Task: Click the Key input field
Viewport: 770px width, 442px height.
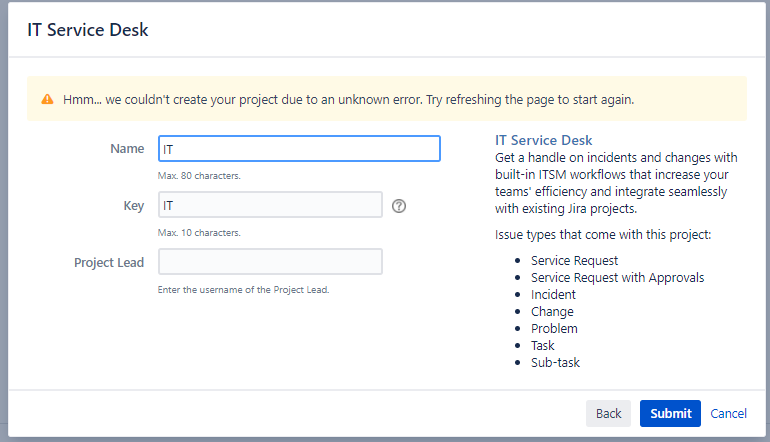Action: [x=270, y=205]
